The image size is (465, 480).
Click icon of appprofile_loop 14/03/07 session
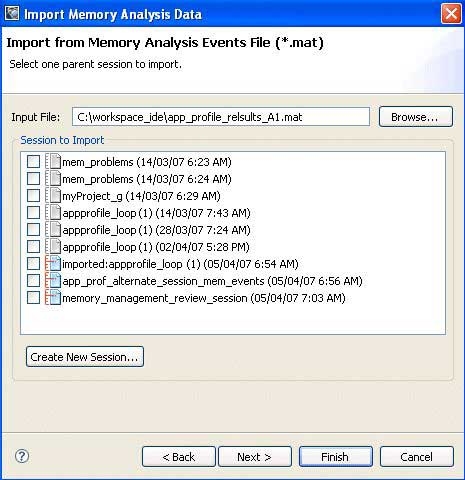coord(53,212)
